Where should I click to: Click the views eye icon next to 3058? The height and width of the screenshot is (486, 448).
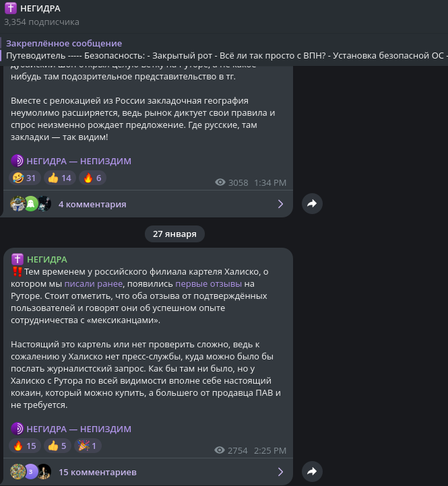[220, 182]
